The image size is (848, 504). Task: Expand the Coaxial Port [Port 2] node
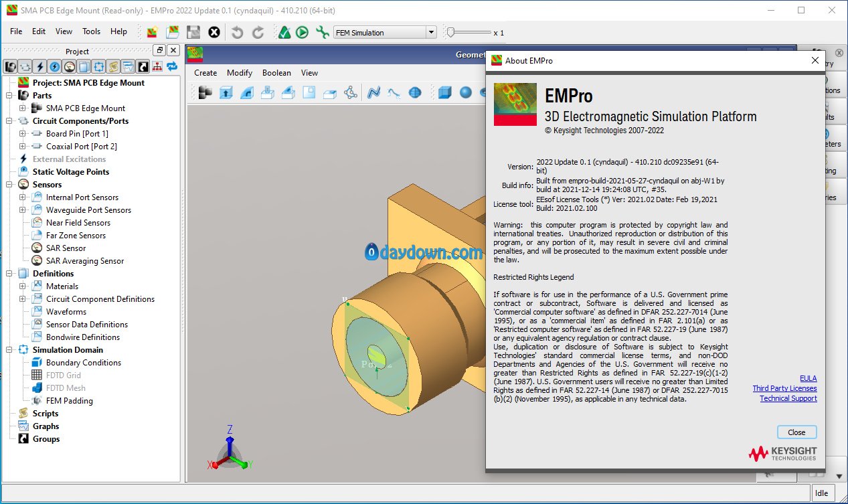(23, 147)
